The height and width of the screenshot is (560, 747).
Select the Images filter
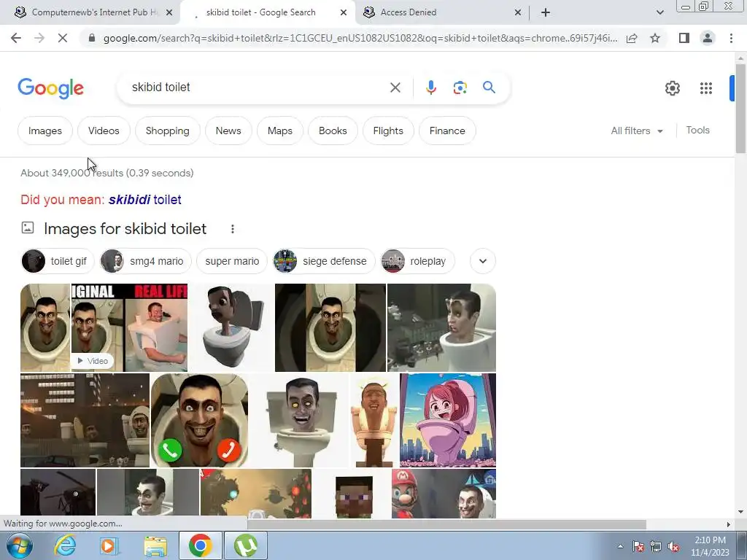click(x=45, y=131)
